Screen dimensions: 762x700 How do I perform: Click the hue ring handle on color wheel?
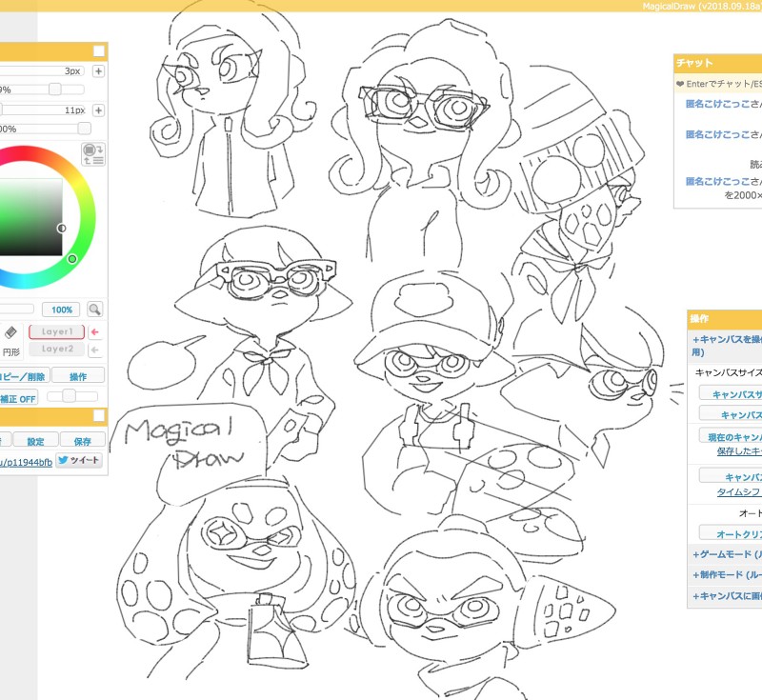(x=72, y=259)
